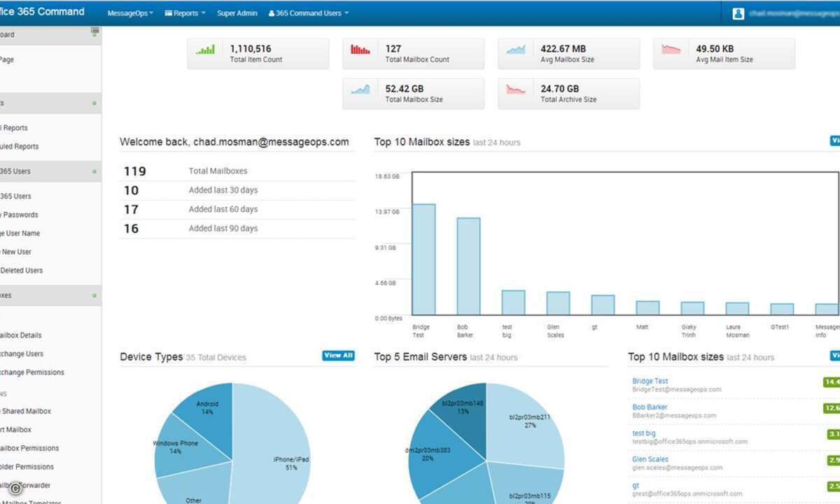The width and height of the screenshot is (840, 504).
Task: Click the 49.50 KB Avg Mail Item Size card
Action: [x=724, y=54]
